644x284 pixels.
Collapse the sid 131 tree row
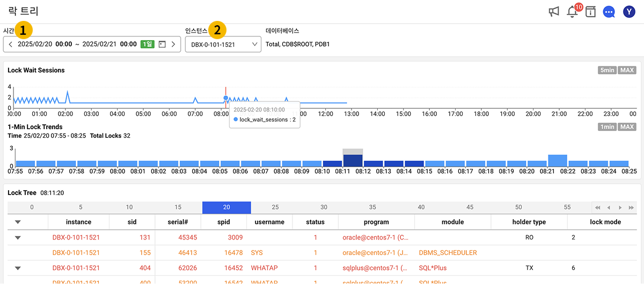tap(18, 237)
